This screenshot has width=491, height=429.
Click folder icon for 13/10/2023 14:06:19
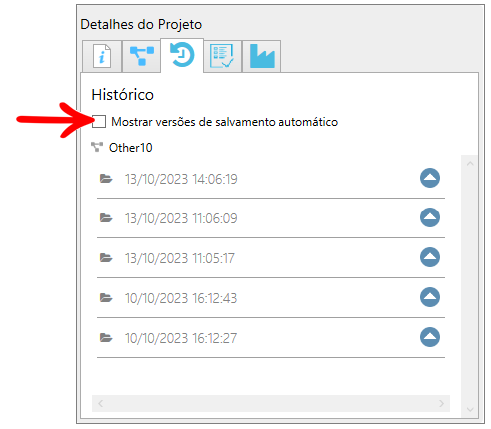tap(106, 179)
